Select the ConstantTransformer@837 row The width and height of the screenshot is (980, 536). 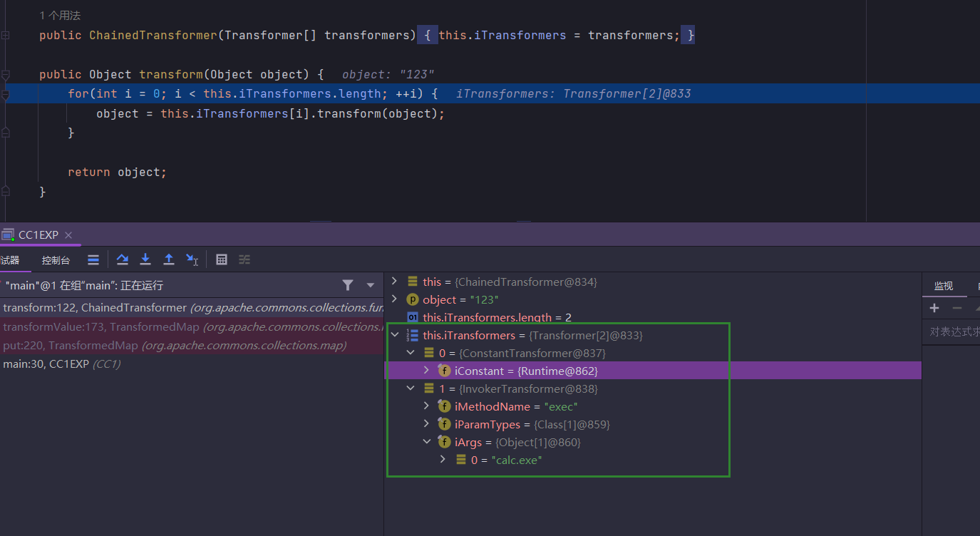[x=653, y=353]
